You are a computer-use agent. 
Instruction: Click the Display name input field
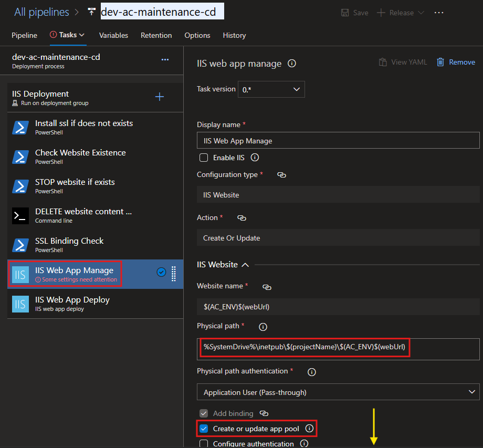point(338,141)
